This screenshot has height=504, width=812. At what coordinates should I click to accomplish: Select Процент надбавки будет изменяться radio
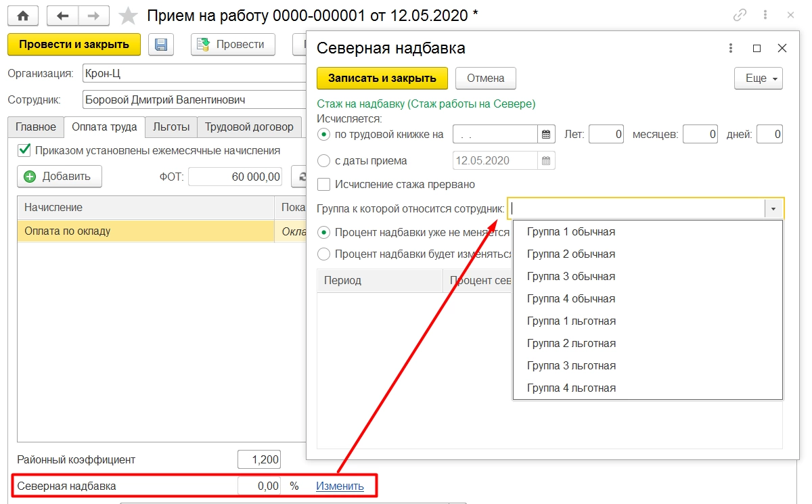pyautogui.click(x=323, y=254)
